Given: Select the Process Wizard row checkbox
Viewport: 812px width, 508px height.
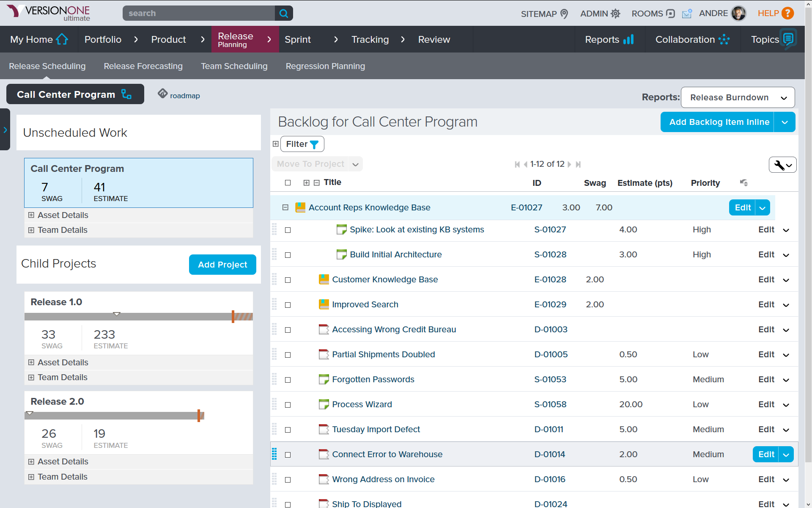Looking at the screenshot, I should pyautogui.click(x=288, y=405).
